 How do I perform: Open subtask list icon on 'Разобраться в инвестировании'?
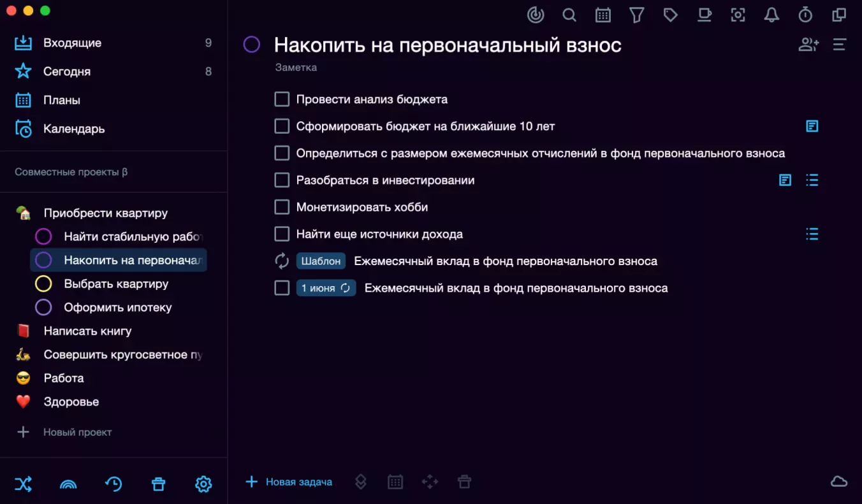point(812,180)
